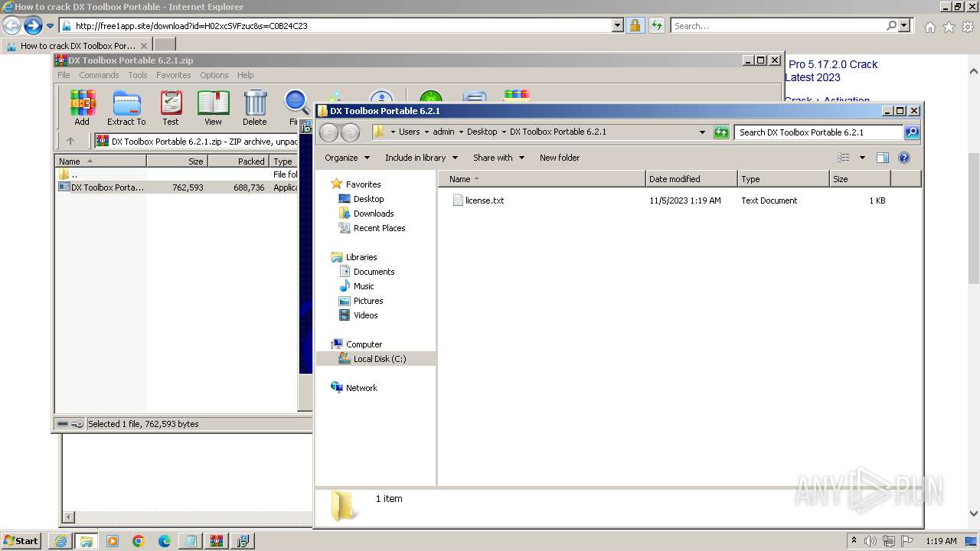Image resolution: width=980 pixels, height=551 pixels.
Task: Select Network in navigation pane
Action: pos(361,388)
